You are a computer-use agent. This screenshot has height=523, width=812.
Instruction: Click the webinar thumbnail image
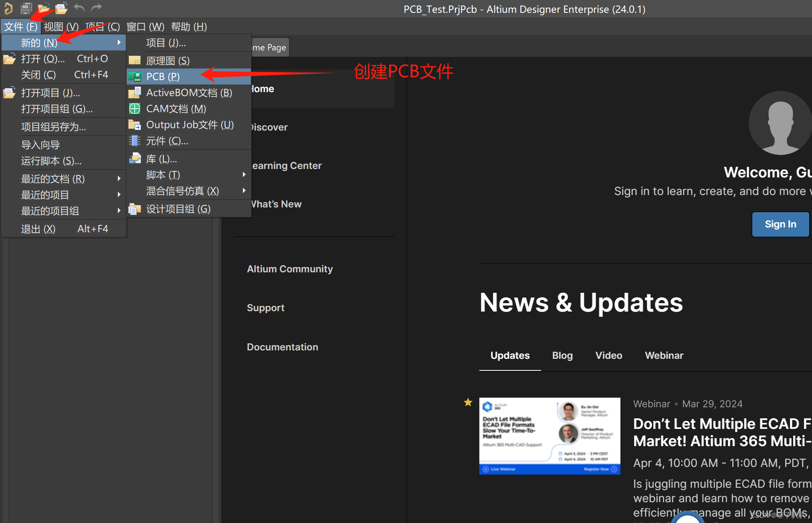(x=549, y=436)
